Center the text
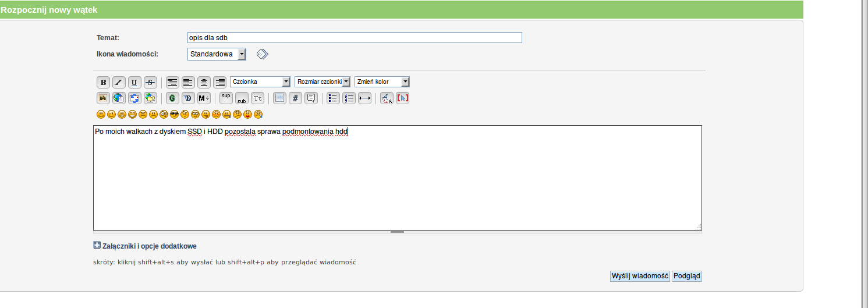 [x=204, y=82]
